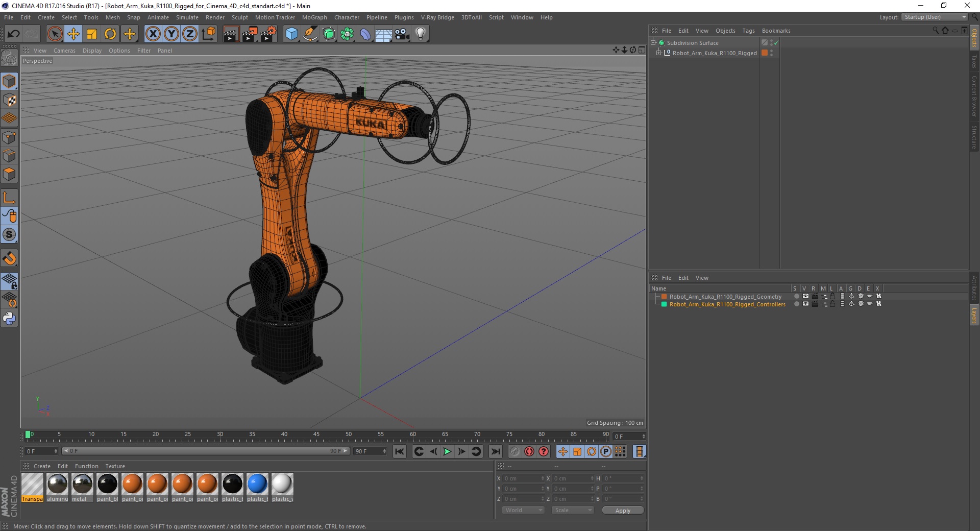Viewport: 980px width, 531px height.
Task: Select the Scale tool in top toolbar
Action: 92,34
